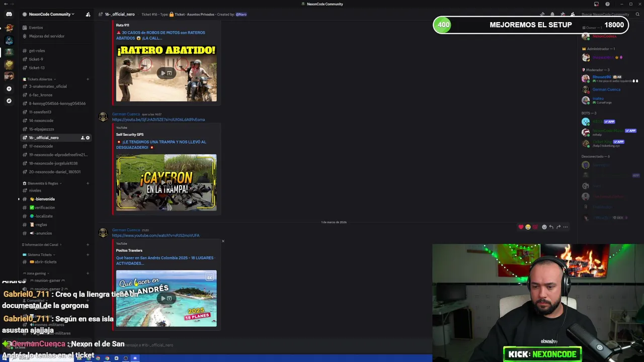Open the Discover servers compass icon

coord(9,101)
